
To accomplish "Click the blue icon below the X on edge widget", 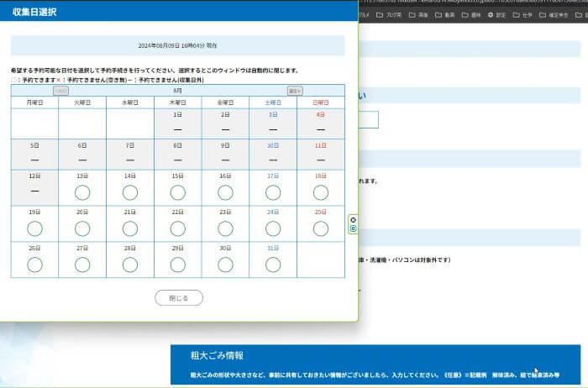I will click(x=353, y=228).
